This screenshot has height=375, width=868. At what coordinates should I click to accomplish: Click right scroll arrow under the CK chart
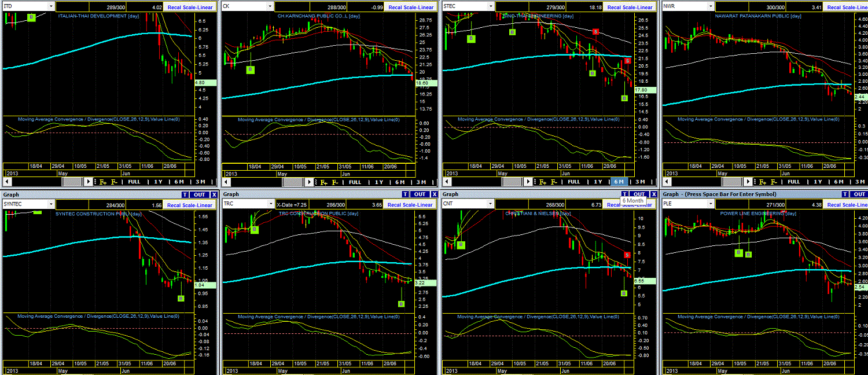(310, 182)
